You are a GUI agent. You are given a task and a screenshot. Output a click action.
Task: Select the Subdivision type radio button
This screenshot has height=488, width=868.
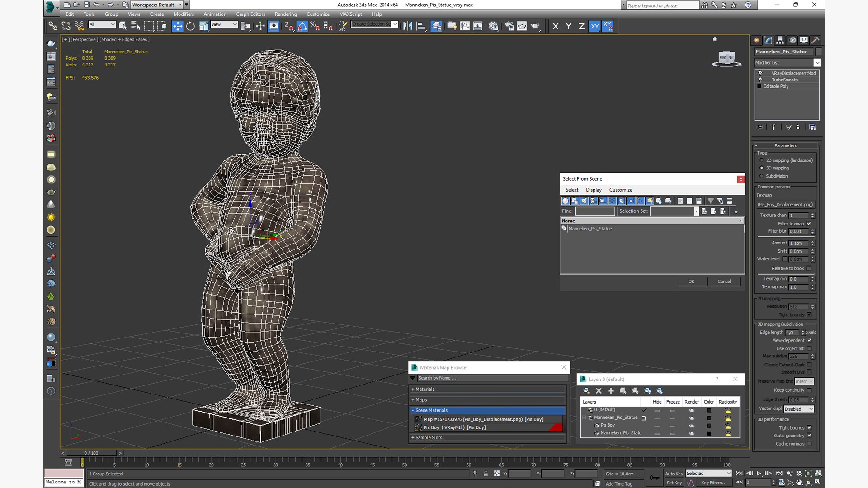tap(762, 176)
